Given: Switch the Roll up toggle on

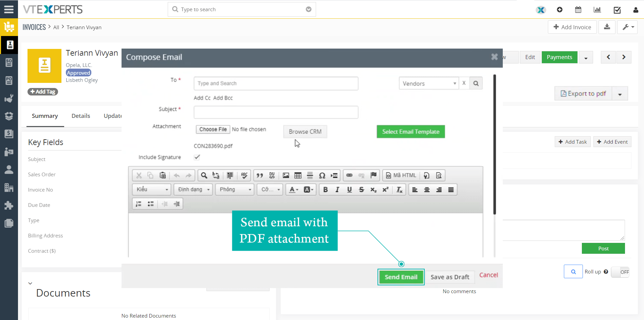Looking at the screenshot, I should [x=620, y=272].
